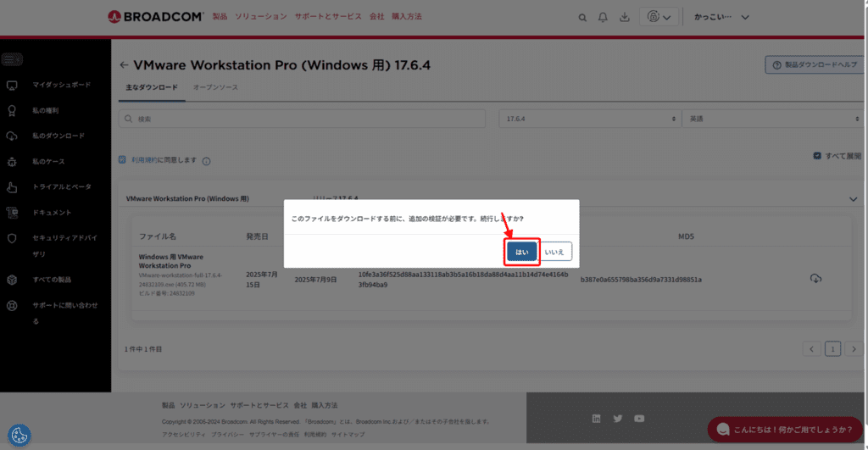Open the footer サポートとサービス link
868x450 pixels.
(x=259, y=406)
